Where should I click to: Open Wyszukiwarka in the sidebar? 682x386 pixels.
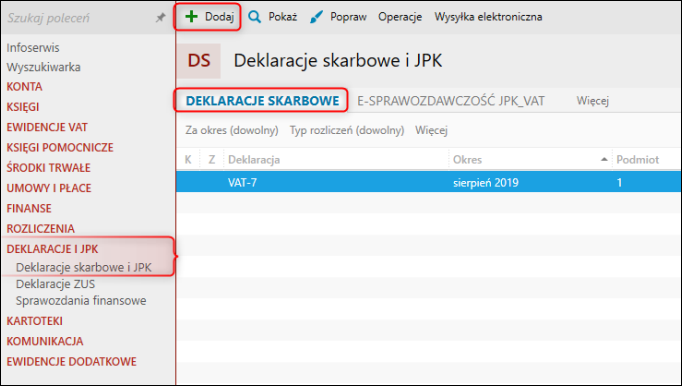[x=43, y=67]
